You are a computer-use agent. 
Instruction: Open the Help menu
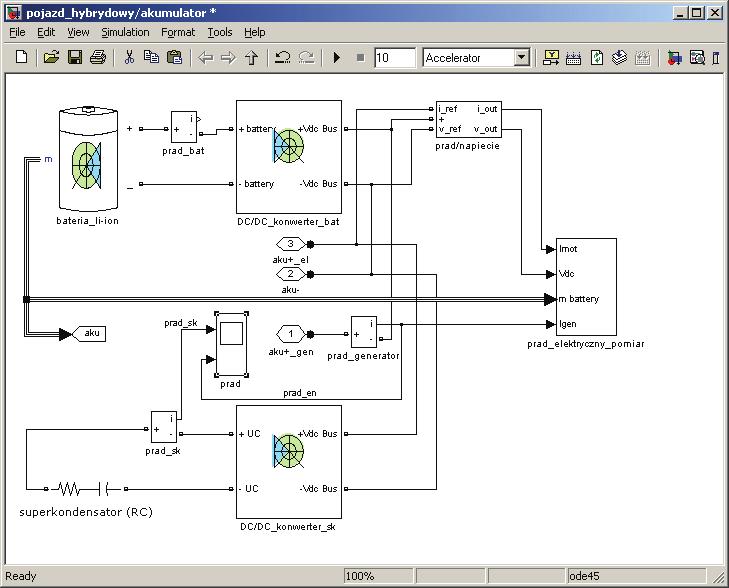click(x=255, y=32)
